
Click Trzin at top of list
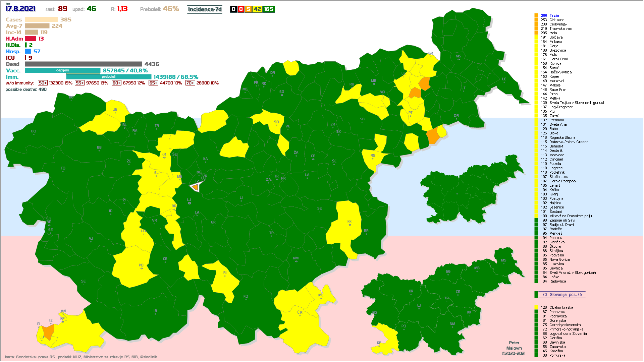coord(554,15)
